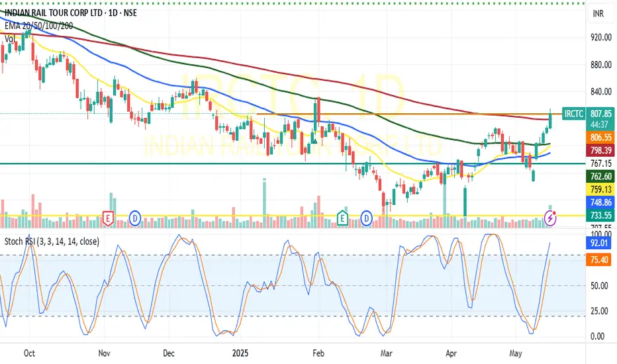Click the orange 806.55 price label
Viewport: 617px width, 364px height.
click(x=601, y=138)
